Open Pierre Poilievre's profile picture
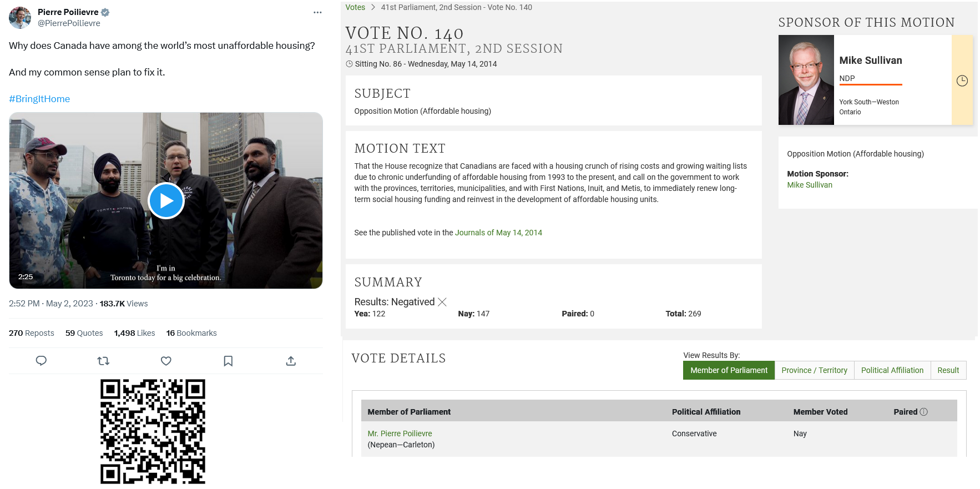980x489 pixels. tap(20, 18)
